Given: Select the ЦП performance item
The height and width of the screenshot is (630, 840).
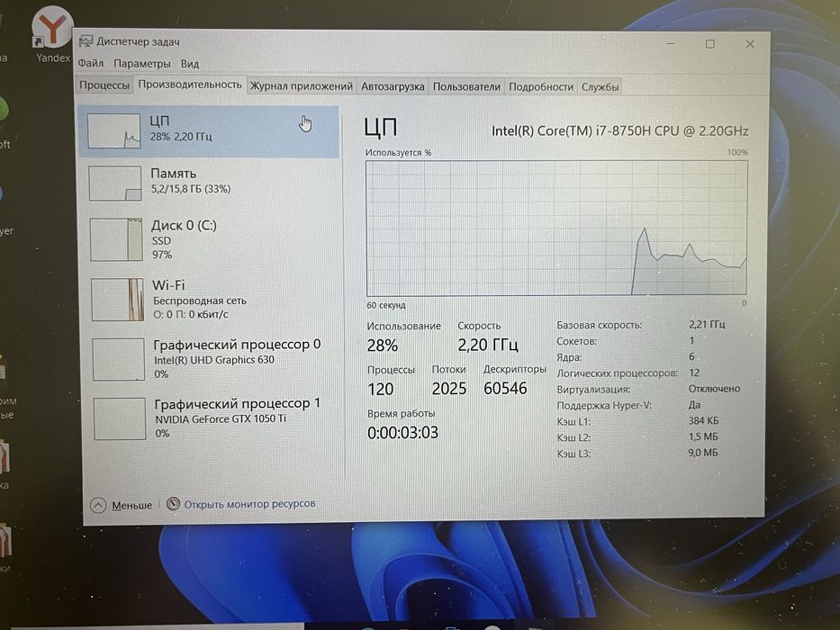Looking at the screenshot, I should point(209,131).
